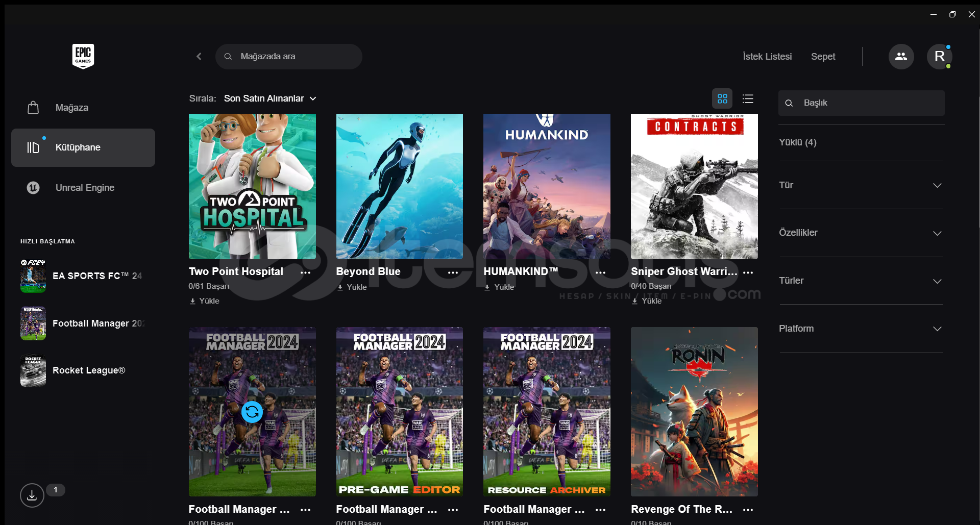This screenshot has height=525, width=980.
Task: Open downloads icon at bottom left
Action: tap(32, 495)
